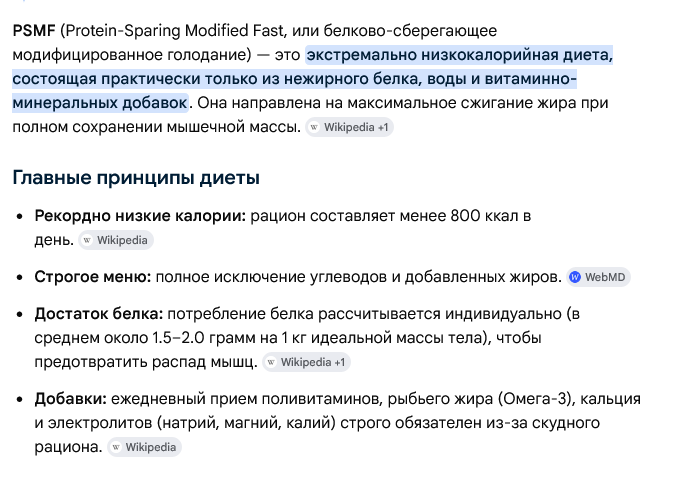Open Wikipedia +1 chip after 'распад мышц'
The height and width of the screenshot is (477, 690).
coord(306,362)
